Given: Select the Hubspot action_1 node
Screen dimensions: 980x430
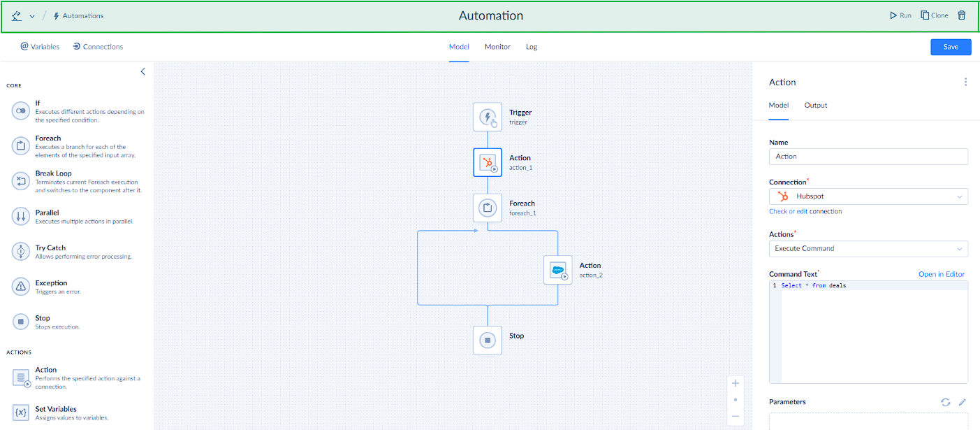Looking at the screenshot, I should 488,163.
